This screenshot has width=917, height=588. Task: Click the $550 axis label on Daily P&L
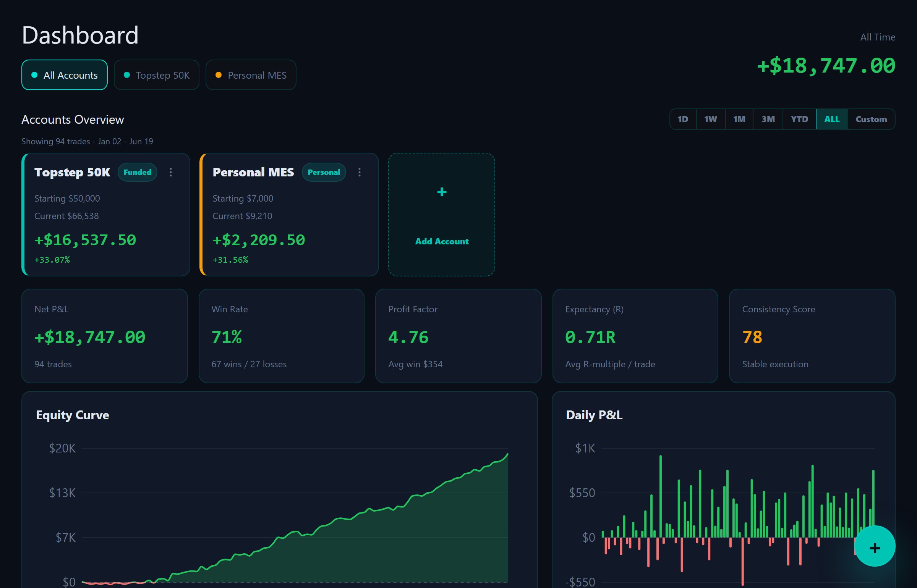tap(582, 493)
